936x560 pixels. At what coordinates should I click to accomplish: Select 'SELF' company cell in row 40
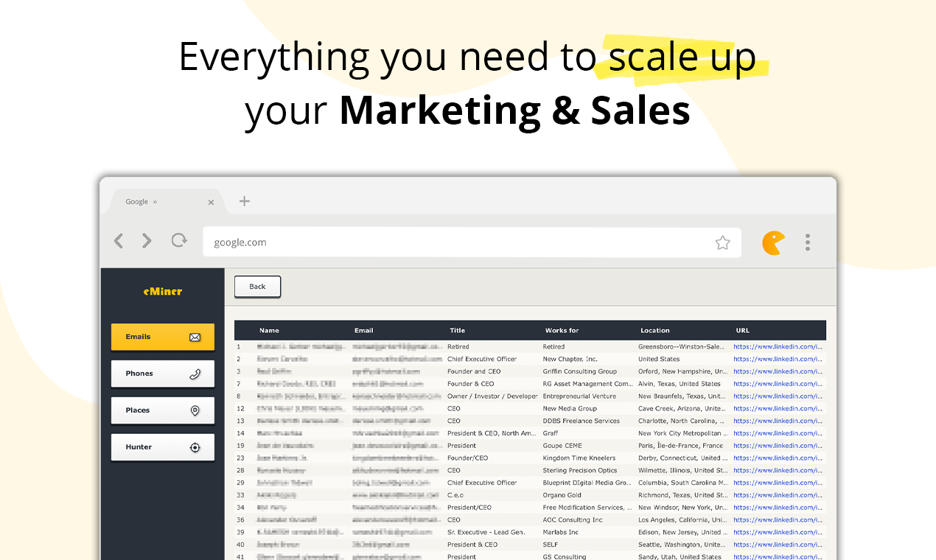pyautogui.click(x=551, y=545)
